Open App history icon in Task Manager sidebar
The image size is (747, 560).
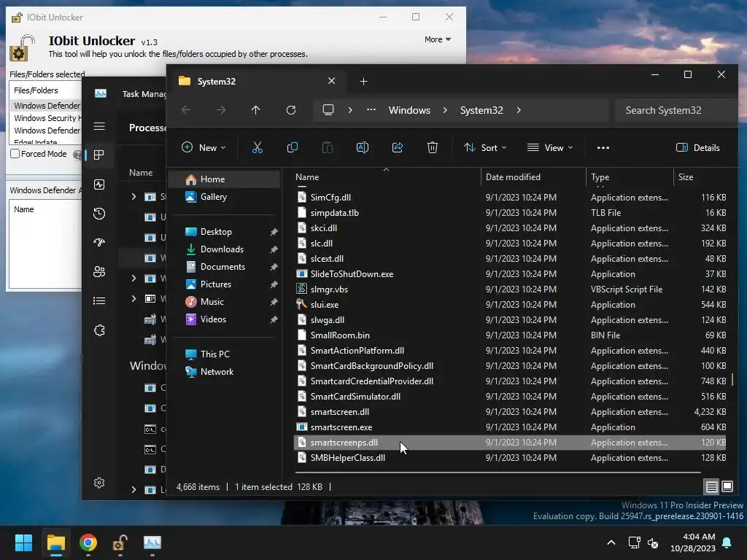[99, 214]
